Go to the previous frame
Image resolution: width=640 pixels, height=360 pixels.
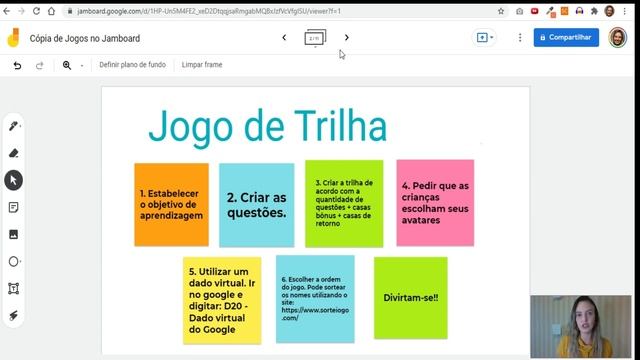tap(284, 38)
